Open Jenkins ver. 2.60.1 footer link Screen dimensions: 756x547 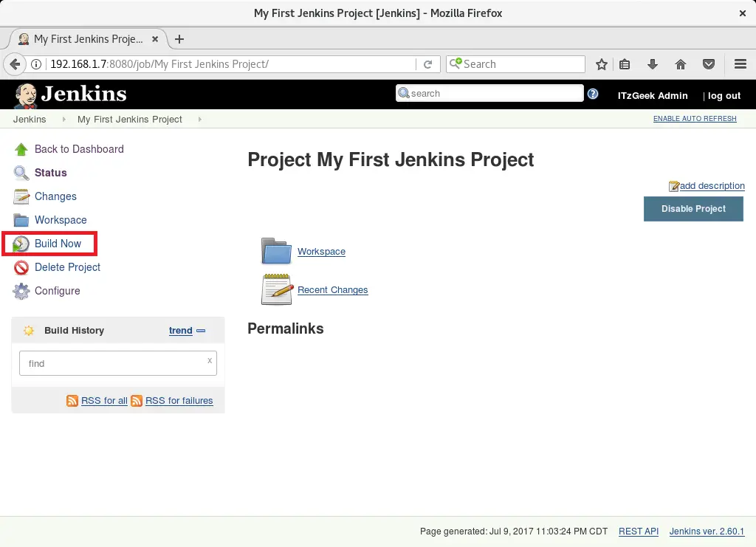click(x=707, y=531)
